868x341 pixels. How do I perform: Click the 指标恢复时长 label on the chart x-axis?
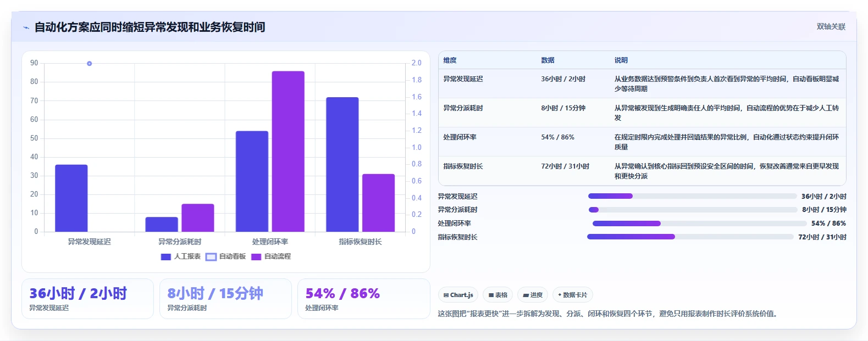coord(360,242)
